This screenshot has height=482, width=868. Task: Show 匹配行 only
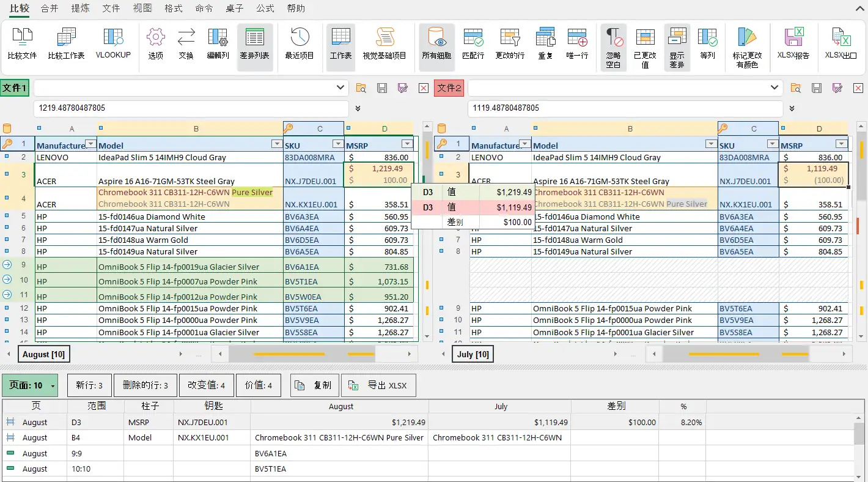[473, 43]
